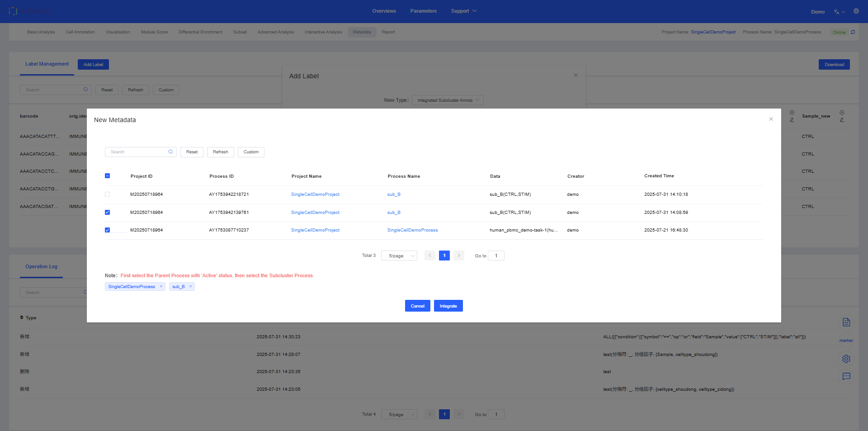This screenshot has width=868, height=431.
Task: Open the settings gear in top bar
Action: (x=856, y=11)
